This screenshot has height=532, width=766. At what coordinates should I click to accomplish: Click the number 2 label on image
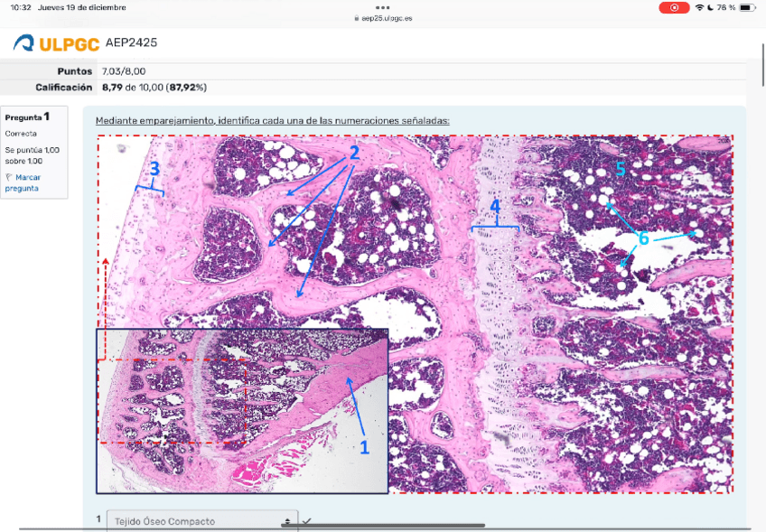click(354, 154)
